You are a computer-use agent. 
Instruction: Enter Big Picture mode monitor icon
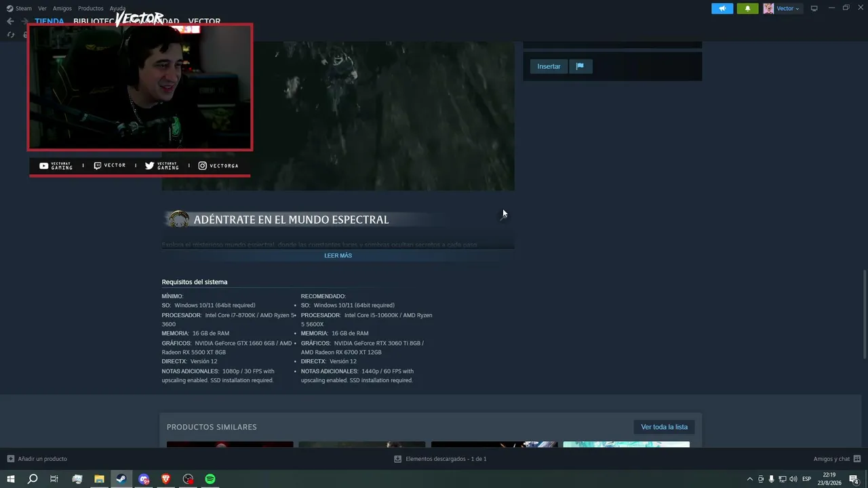[814, 8]
